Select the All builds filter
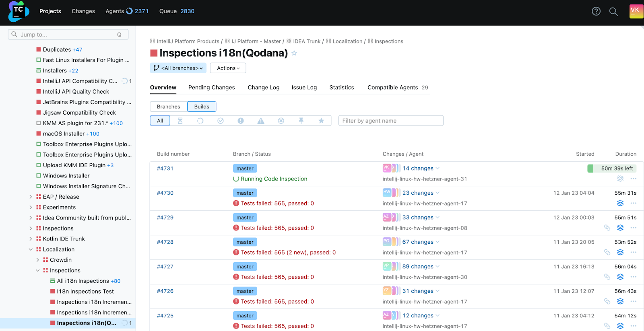This screenshot has width=644, height=331. point(160,121)
